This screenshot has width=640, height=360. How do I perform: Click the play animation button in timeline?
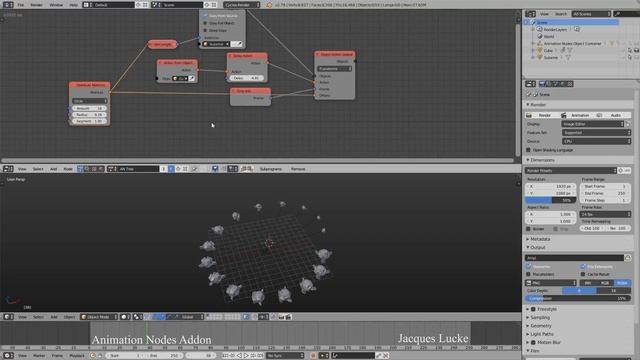(x=246, y=356)
